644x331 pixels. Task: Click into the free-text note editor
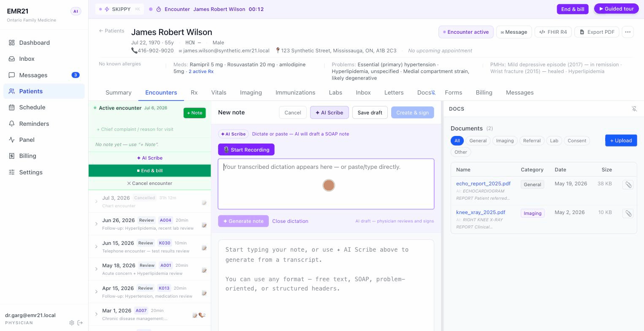pyautogui.click(x=326, y=285)
